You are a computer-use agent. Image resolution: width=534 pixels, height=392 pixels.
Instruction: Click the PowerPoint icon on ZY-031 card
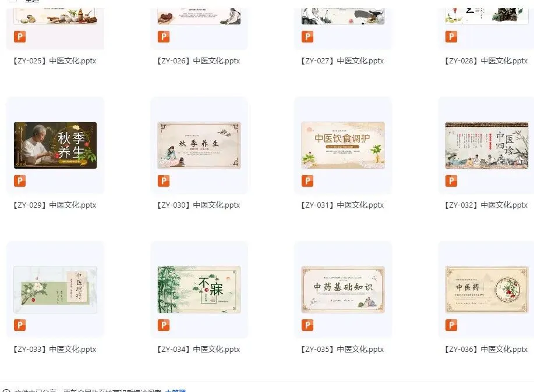(307, 181)
